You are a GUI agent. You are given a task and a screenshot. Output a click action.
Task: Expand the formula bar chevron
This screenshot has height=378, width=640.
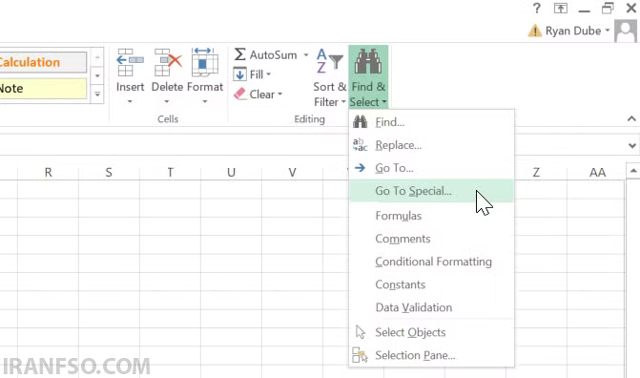click(632, 145)
